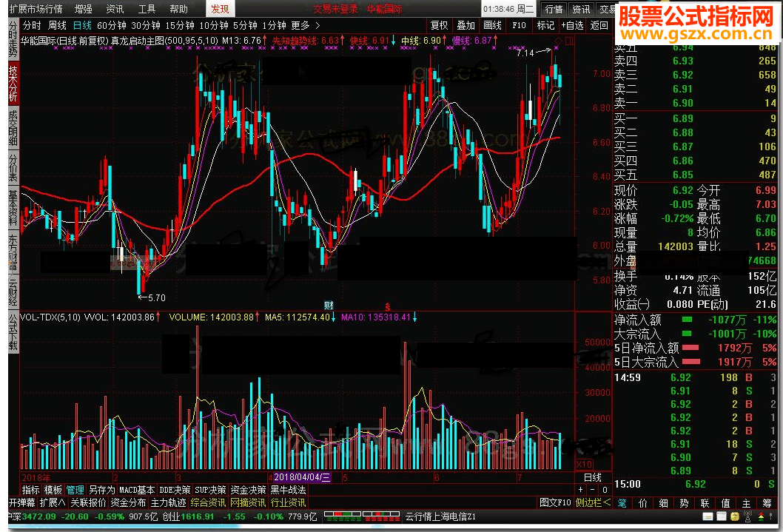Open the 图文F10 button
Image resolution: width=783 pixels, height=532 pixels.
(555, 502)
